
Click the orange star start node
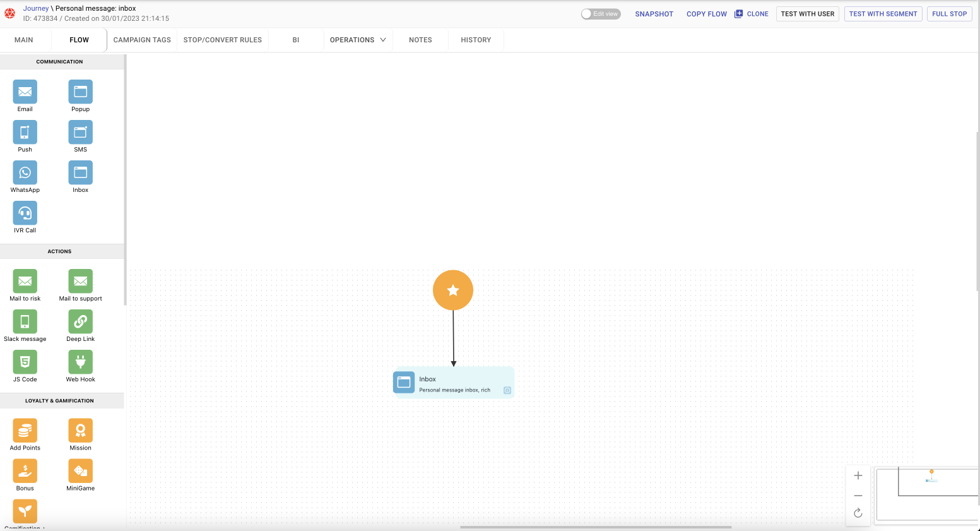coord(453,290)
